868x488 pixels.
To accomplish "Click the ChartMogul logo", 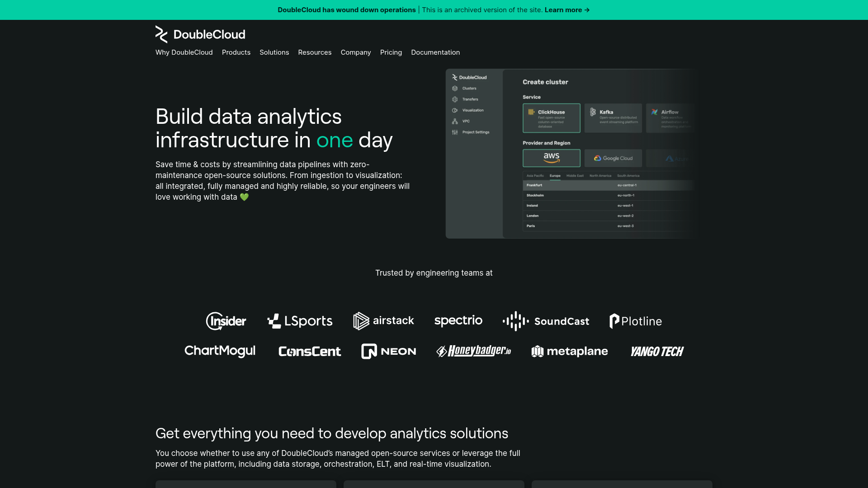I will pyautogui.click(x=220, y=351).
